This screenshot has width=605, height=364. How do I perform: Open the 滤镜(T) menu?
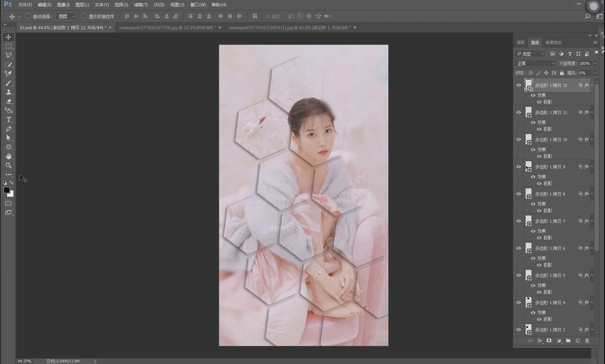140,5
